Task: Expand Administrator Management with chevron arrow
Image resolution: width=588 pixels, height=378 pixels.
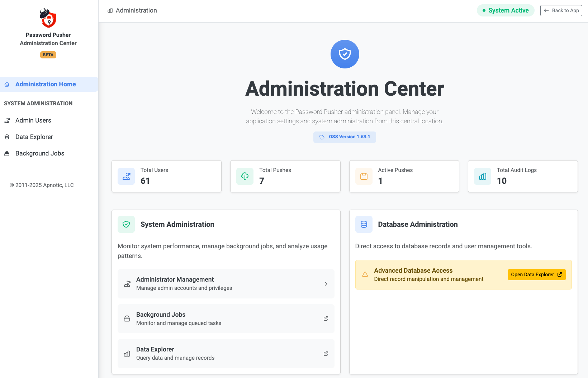Action: pyautogui.click(x=326, y=284)
